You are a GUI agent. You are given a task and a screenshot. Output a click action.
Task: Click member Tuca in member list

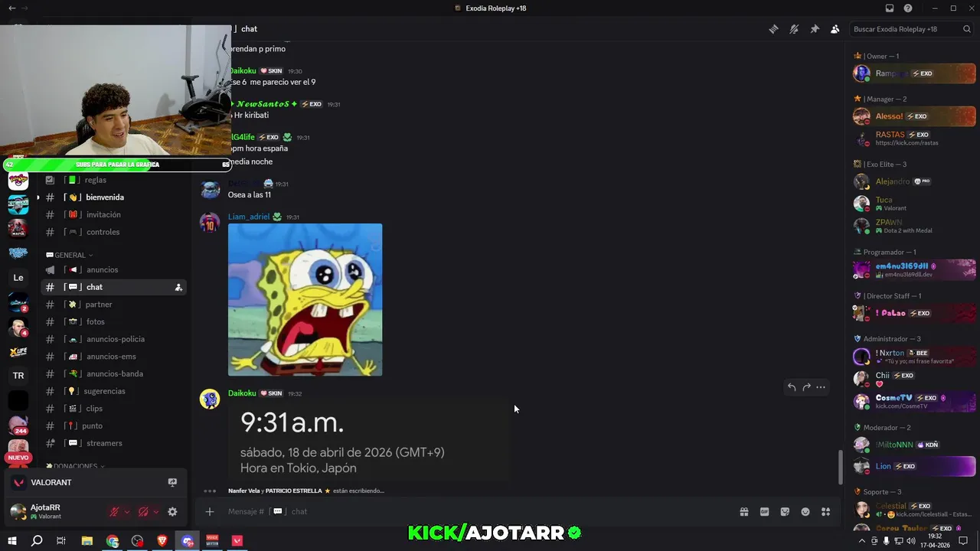[914, 204]
